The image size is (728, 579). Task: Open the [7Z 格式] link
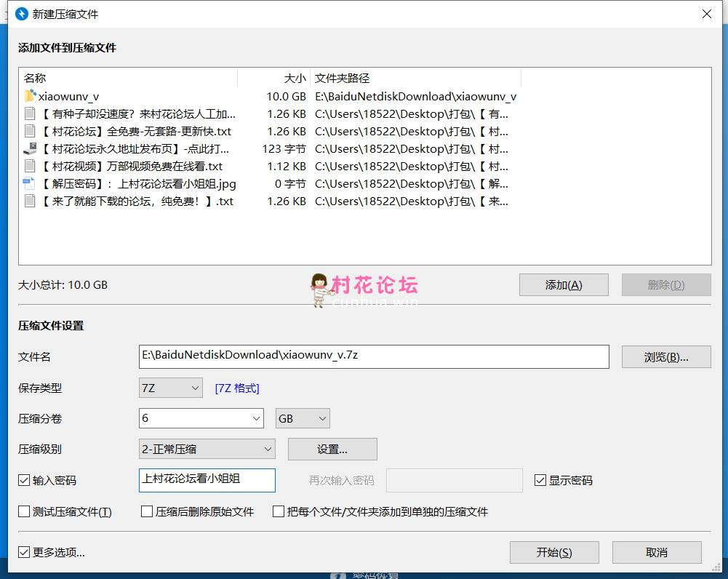coord(237,388)
